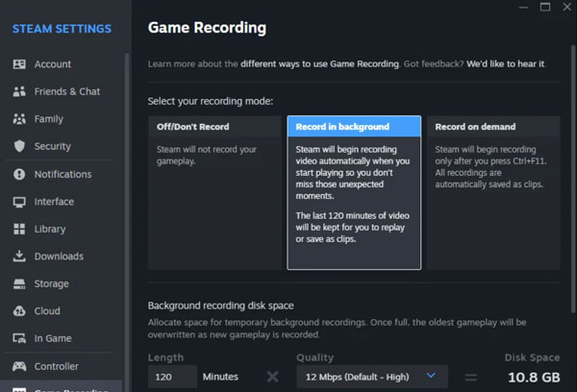
Task: Select Record on demand mode
Action: [493, 193]
